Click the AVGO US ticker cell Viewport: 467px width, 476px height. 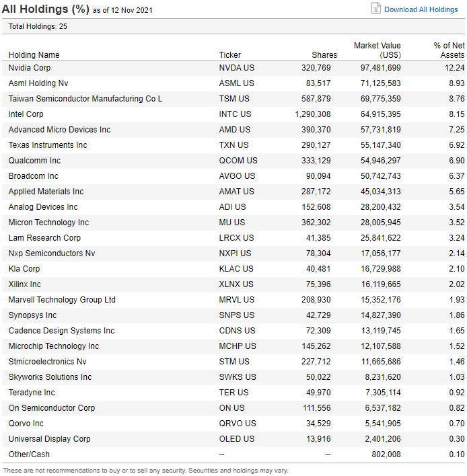237,176
